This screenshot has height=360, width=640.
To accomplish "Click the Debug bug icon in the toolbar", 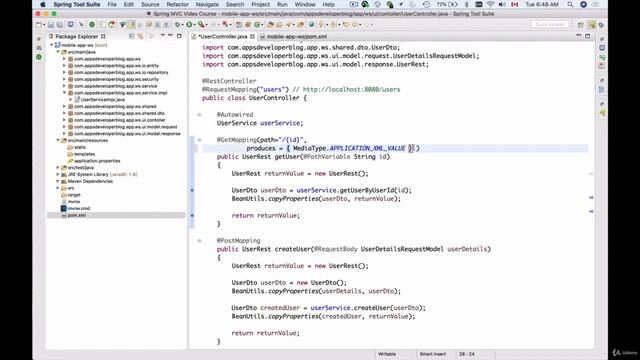I will (x=177, y=25).
